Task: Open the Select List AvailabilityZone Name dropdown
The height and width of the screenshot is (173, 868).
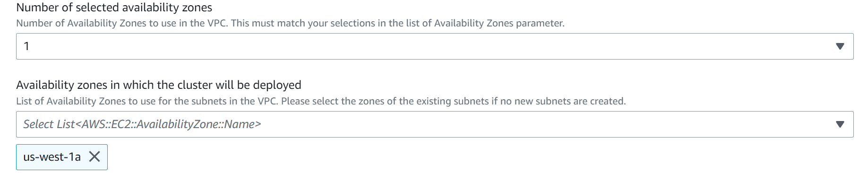Action: [x=435, y=124]
